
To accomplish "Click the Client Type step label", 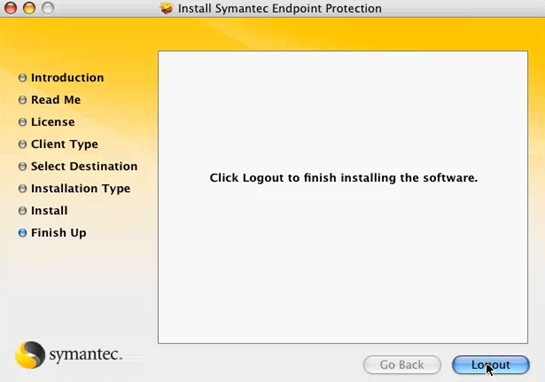I will [x=65, y=144].
